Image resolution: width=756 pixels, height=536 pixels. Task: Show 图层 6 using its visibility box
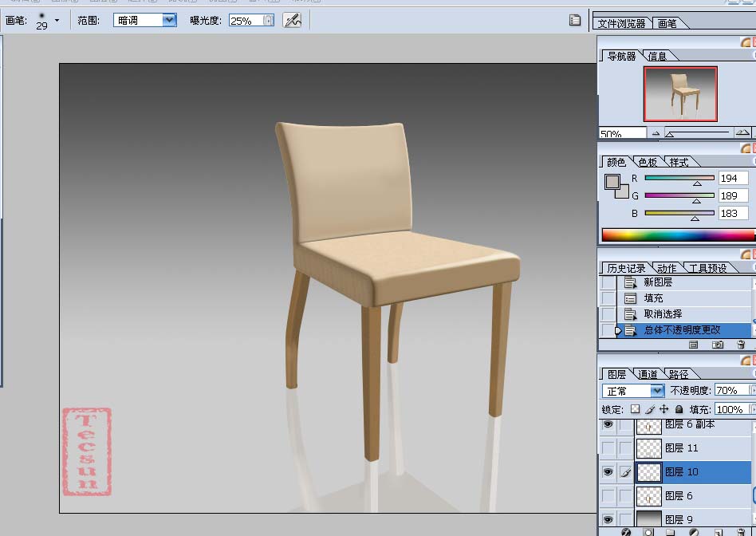tap(608, 495)
